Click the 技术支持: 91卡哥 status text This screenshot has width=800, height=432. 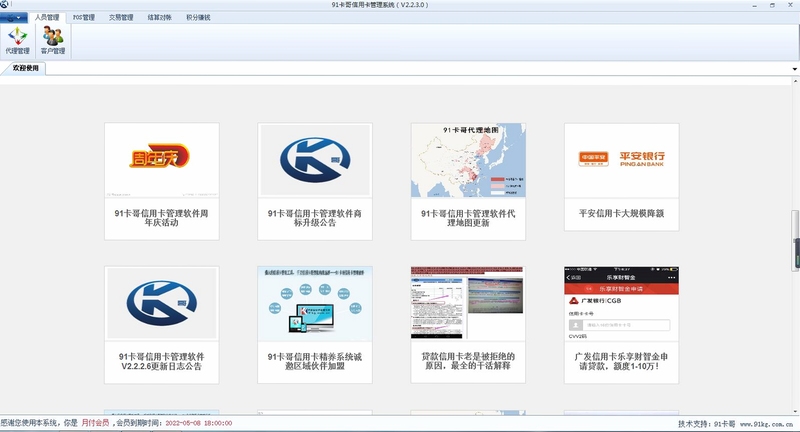(707, 424)
